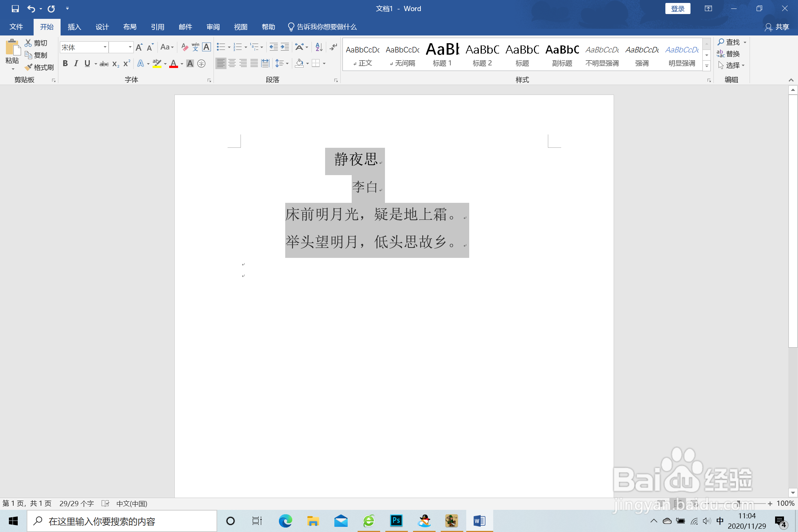This screenshot has width=798, height=532.
Task: Sort the selected paragraphs
Action: 319,47
